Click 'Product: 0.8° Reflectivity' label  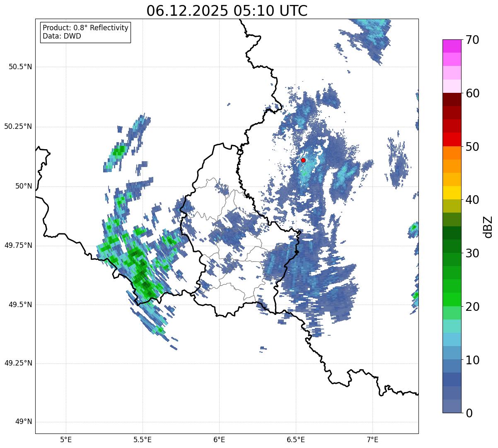(x=86, y=28)
